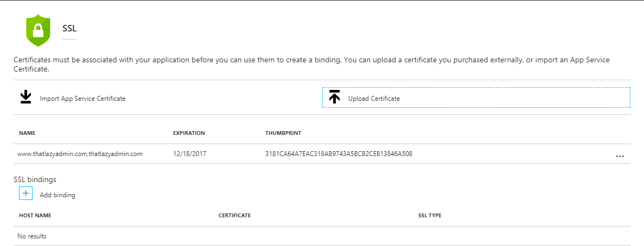Click the certificate thumbprint value
Image resolution: width=644 pixels, height=246 pixels.
[339, 154]
